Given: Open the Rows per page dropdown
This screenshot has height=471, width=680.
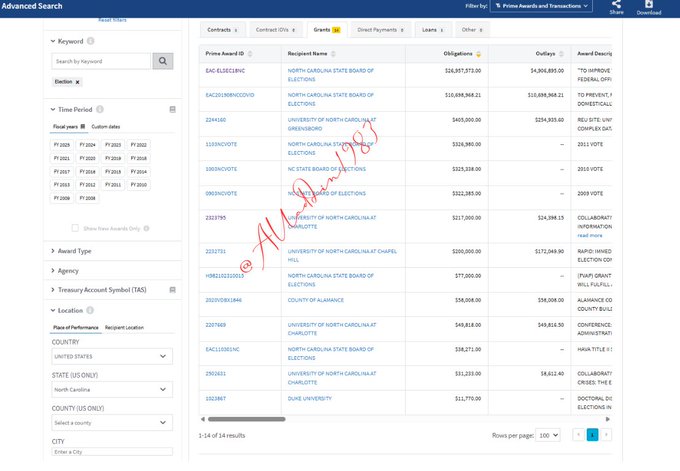Looking at the screenshot, I should pos(548,435).
